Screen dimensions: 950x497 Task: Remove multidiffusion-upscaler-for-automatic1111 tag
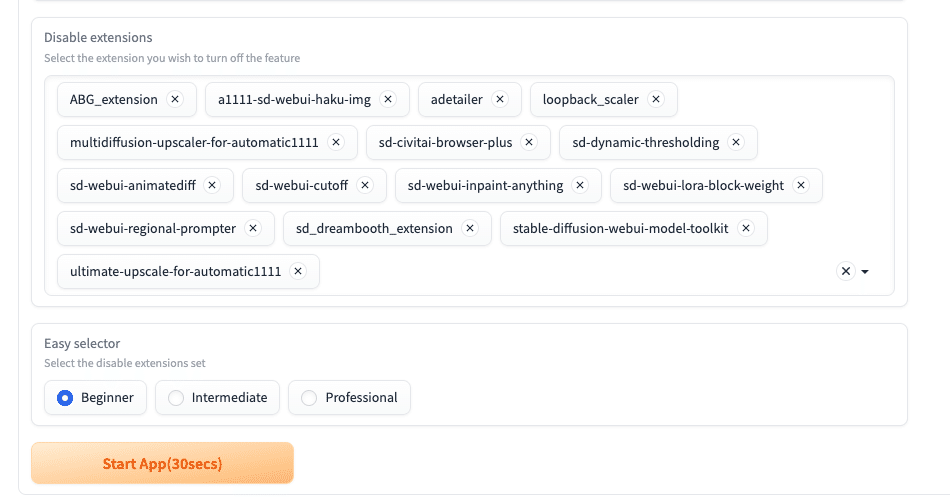point(336,142)
